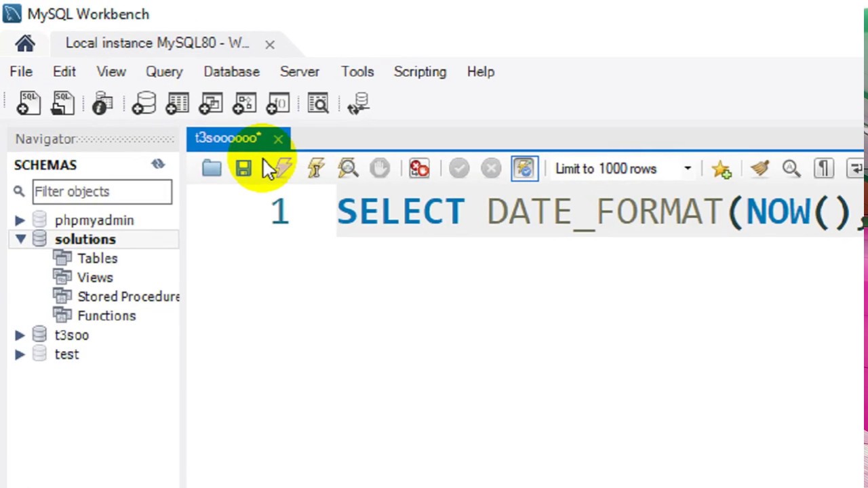The width and height of the screenshot is (868, 488).
Task: Select the t3sooooo query tab
Action: (x=228, y=138)
